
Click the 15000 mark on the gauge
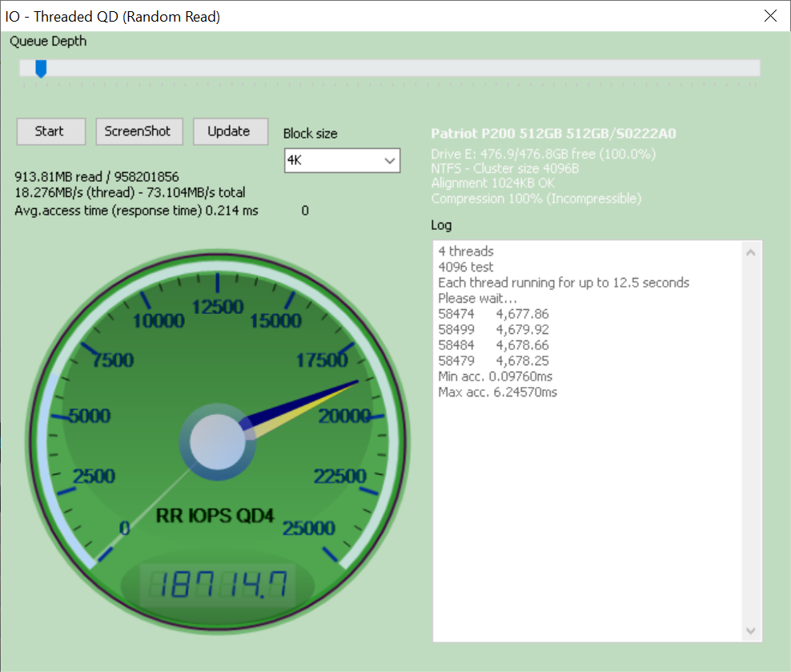click(275, 321)
